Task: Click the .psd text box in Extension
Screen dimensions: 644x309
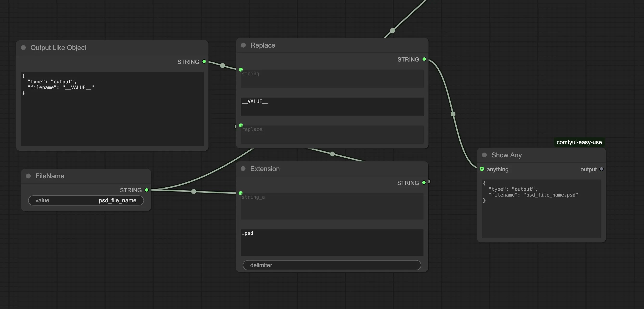Action: [x=332, y=242]
